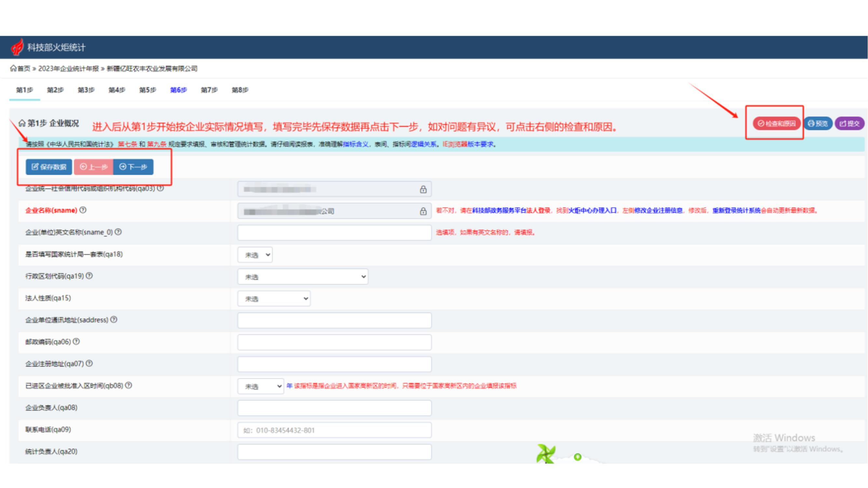Click the 保存数据 button
Screen dimensions: 868x488
coord(49,167)
